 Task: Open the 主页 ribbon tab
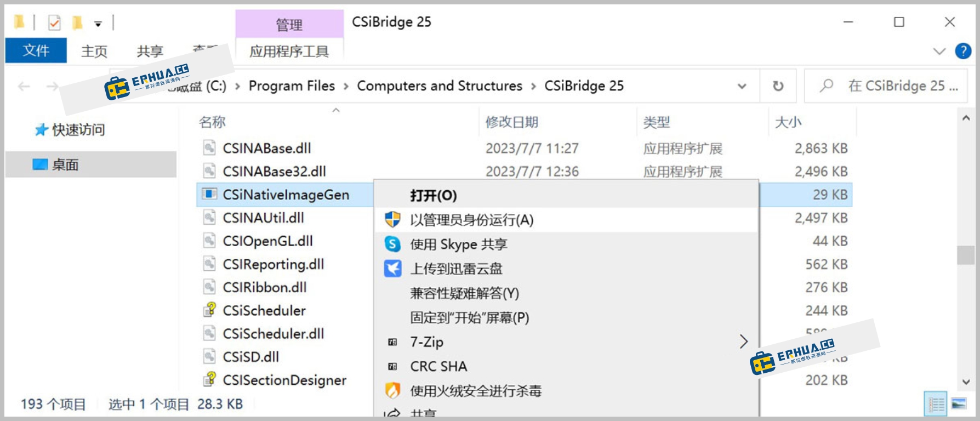click(94, 51)
